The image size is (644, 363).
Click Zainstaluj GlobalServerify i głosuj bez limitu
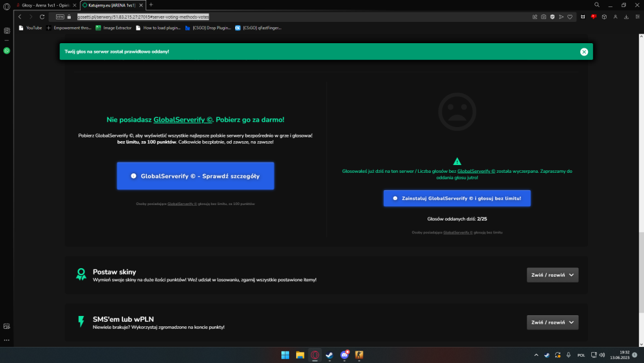(x=457, y=198)
